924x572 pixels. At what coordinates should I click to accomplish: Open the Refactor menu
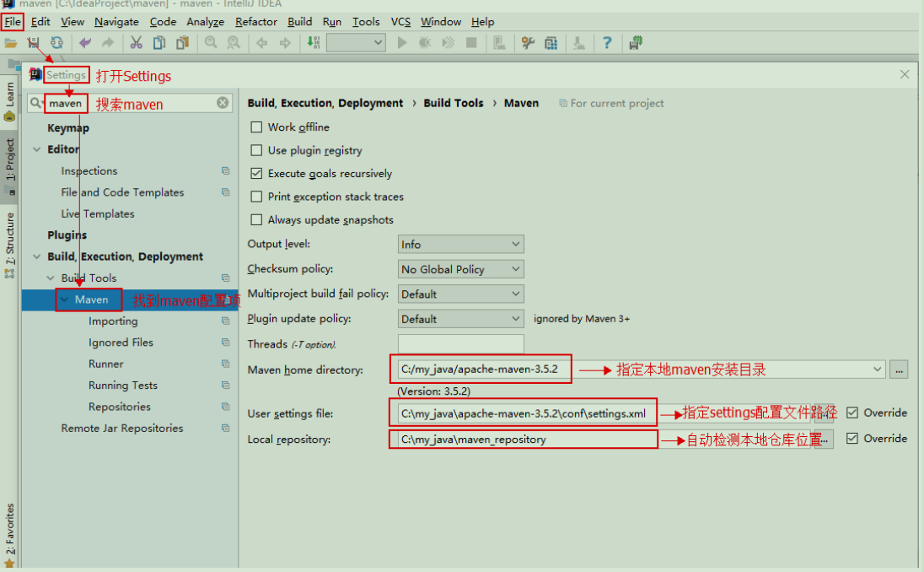point(255,22)
